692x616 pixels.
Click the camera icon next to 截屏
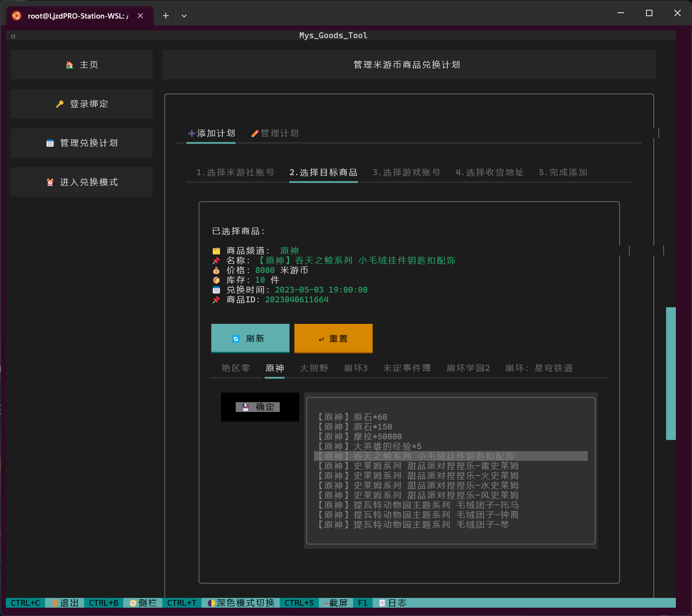[x=325, y=603]
